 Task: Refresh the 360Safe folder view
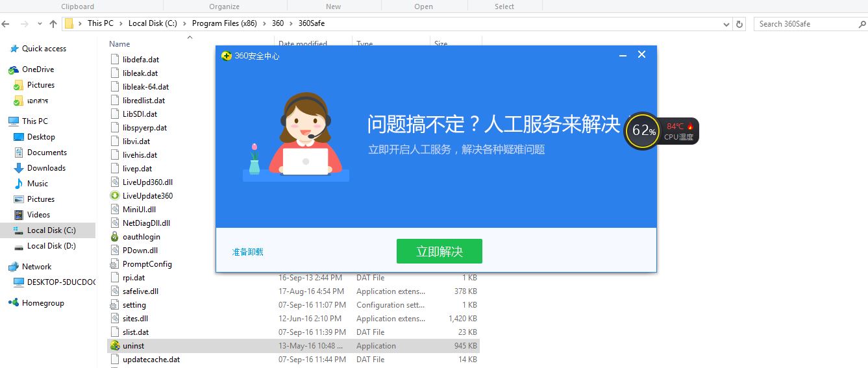tap(739, 24)
